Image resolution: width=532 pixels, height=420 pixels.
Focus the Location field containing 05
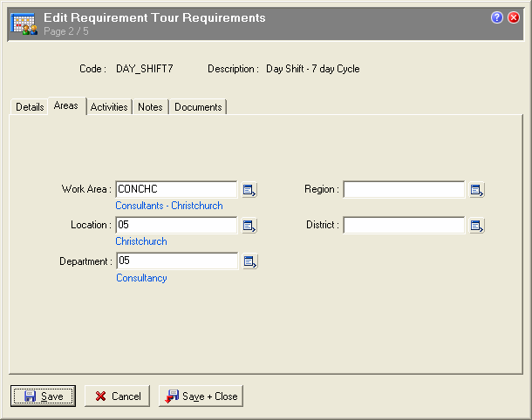176,225
